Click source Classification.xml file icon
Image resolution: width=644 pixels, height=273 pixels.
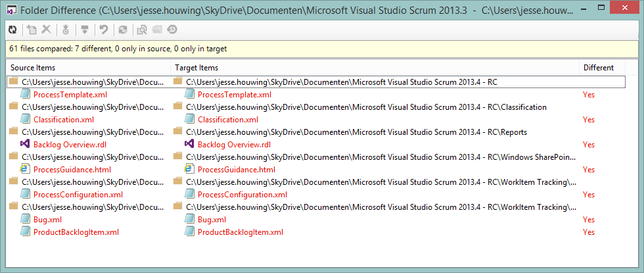26,119
